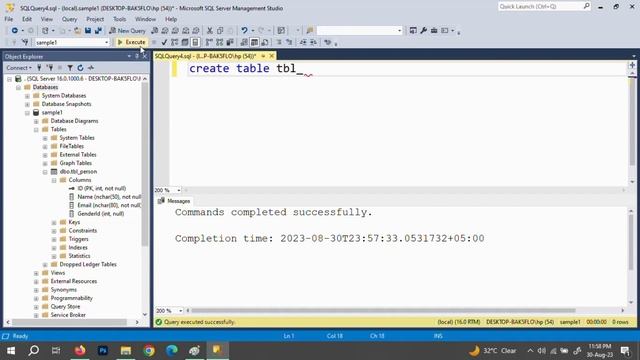Click the Messages pane horizontal scrollbar
This screenshot has width=640, height=360.
383,311
